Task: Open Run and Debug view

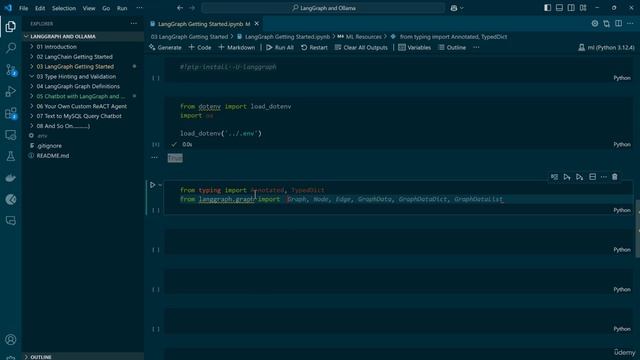Action: pos(11,91)
